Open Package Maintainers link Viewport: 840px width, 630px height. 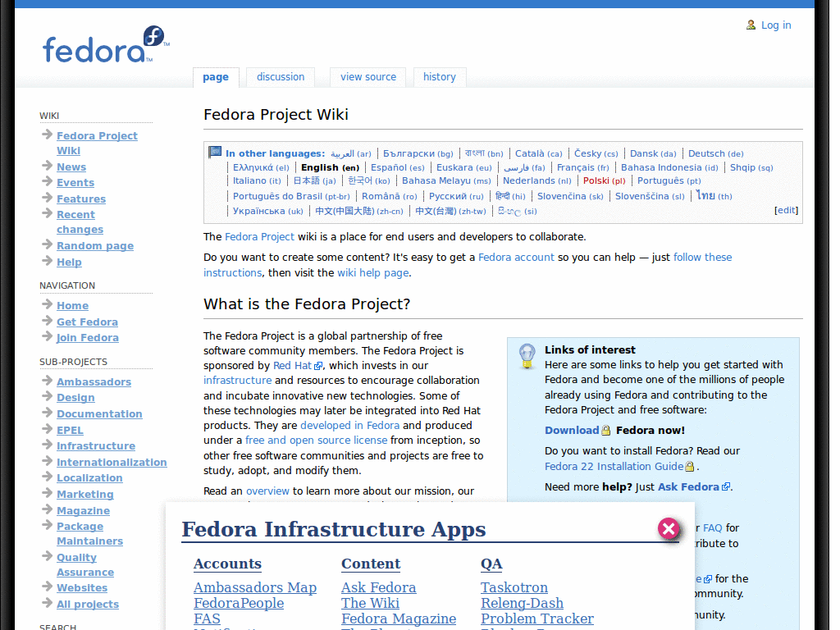[x=89, y=533]
